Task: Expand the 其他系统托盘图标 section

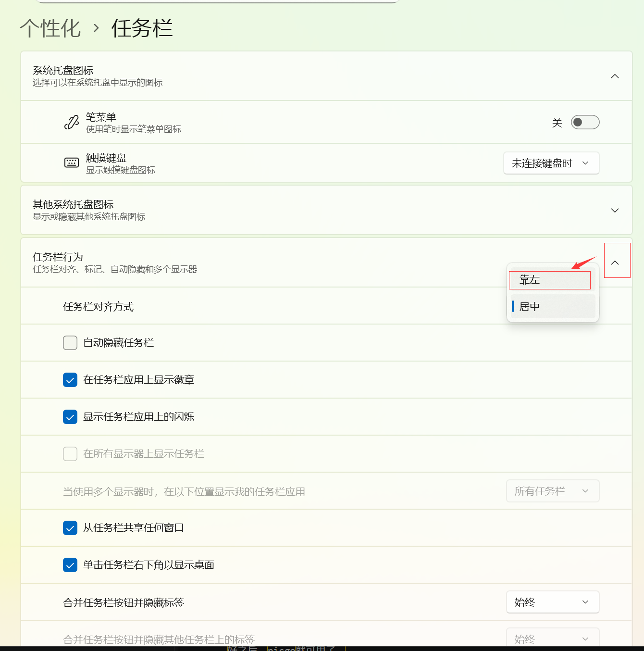Action: (x=615, y=210)
